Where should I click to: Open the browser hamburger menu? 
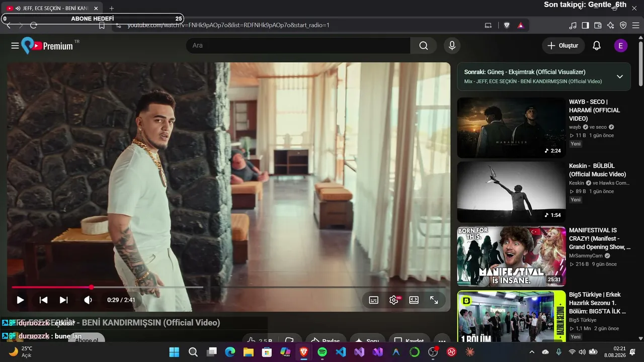(x=635, y=25)
